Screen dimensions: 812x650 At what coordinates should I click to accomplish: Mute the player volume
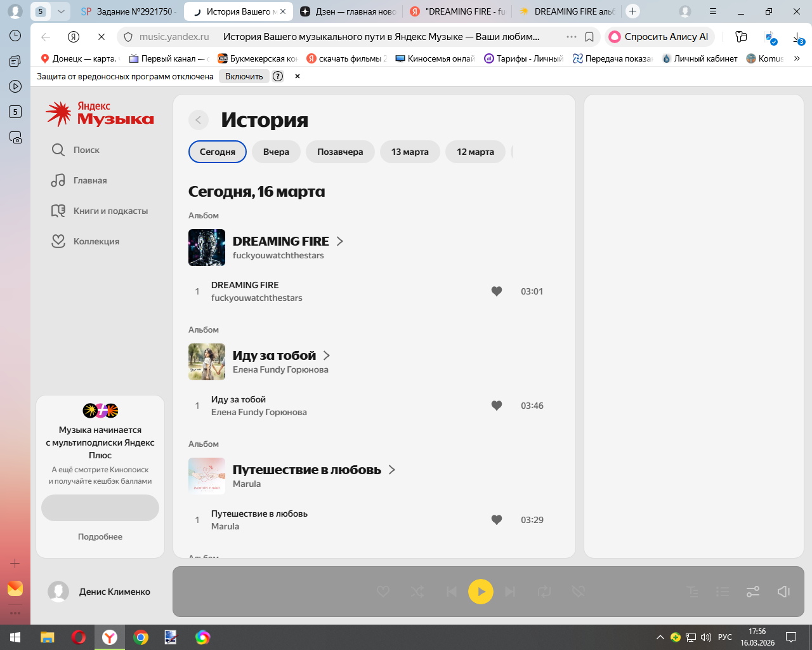coord(784,592)
